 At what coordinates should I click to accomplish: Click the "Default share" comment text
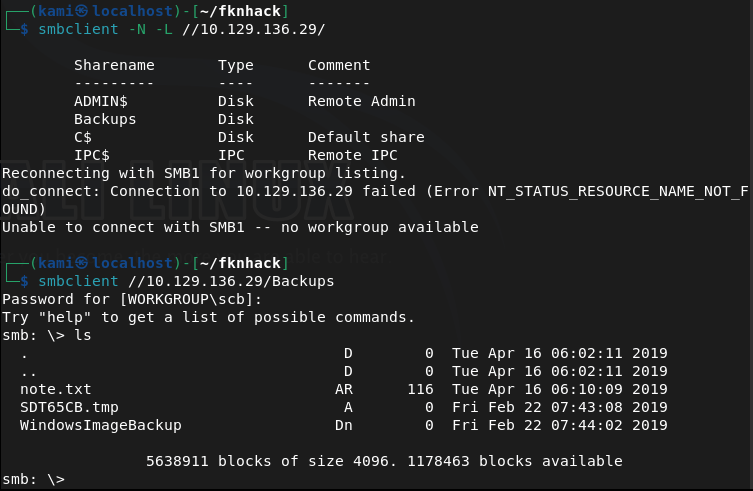click(366, 137)
